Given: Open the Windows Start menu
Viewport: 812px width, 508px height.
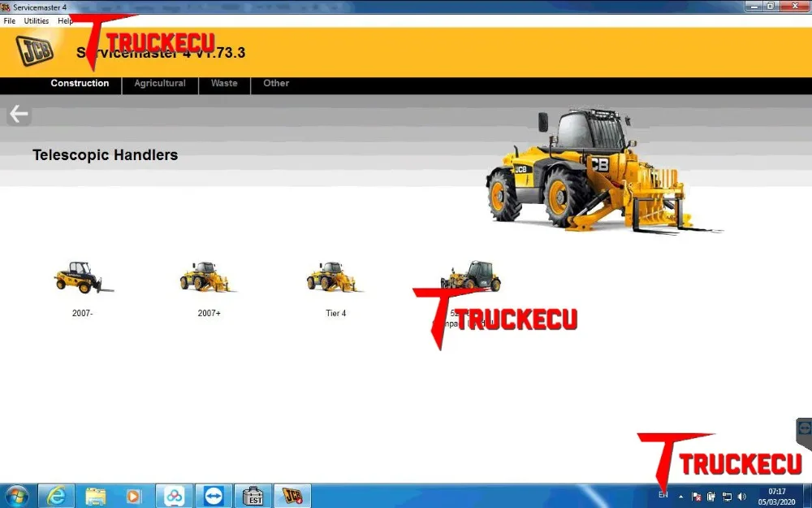Looking at the screenshot, I should coord(16,496).
